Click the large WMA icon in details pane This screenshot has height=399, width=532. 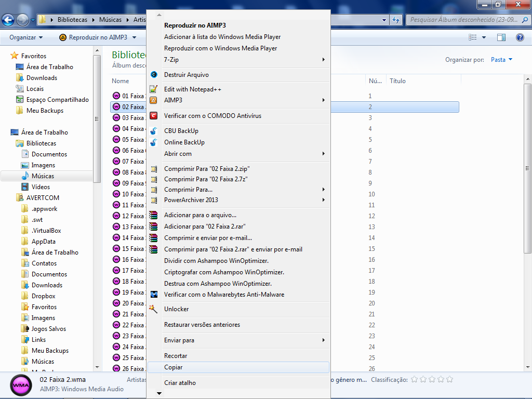click(21, 385)
